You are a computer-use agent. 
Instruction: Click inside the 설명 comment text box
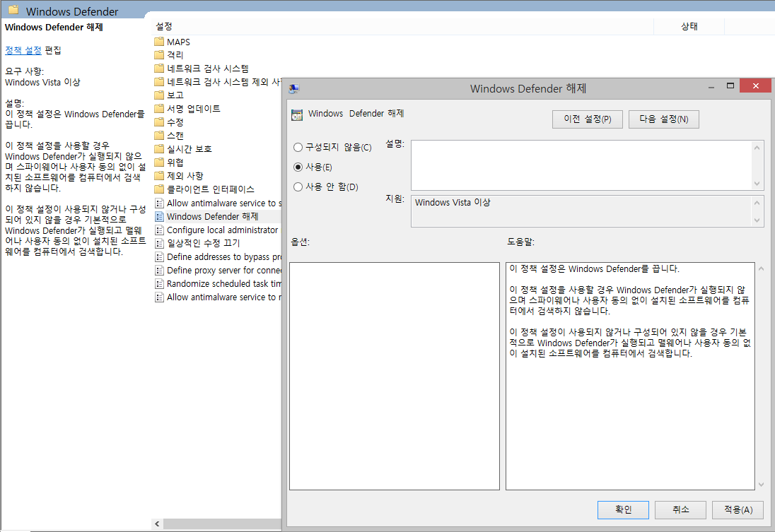tap(582, 165)
